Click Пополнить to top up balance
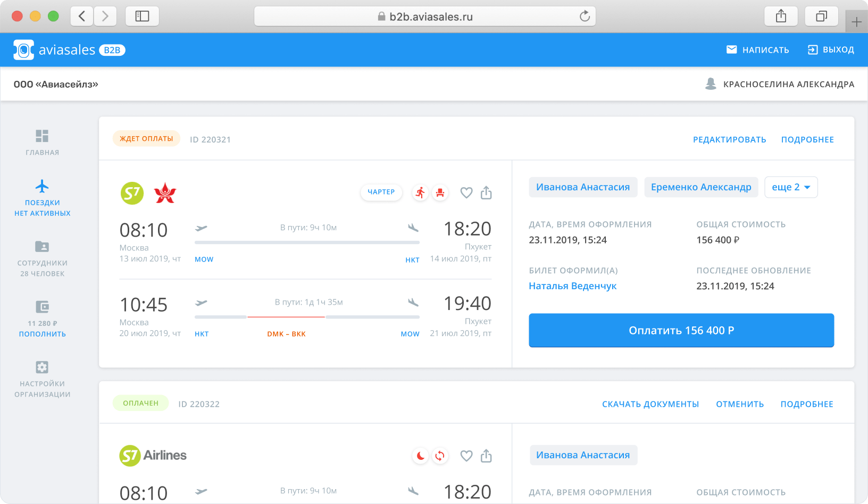The height and width of the screenshot is (504, 868). [42, 334]
